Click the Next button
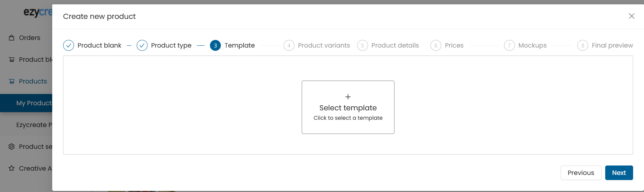 click(x=619, y=173)
